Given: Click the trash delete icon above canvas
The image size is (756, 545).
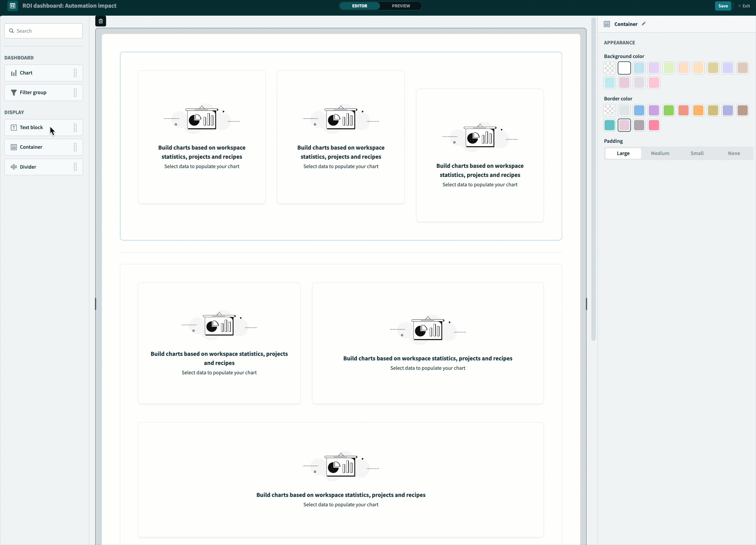Looking at the screenshot, I should point(101,21).
